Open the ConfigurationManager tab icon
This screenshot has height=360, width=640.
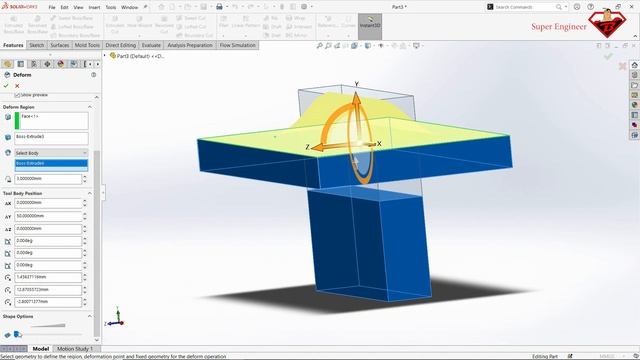pyautogui.click(x=34, y=64)
